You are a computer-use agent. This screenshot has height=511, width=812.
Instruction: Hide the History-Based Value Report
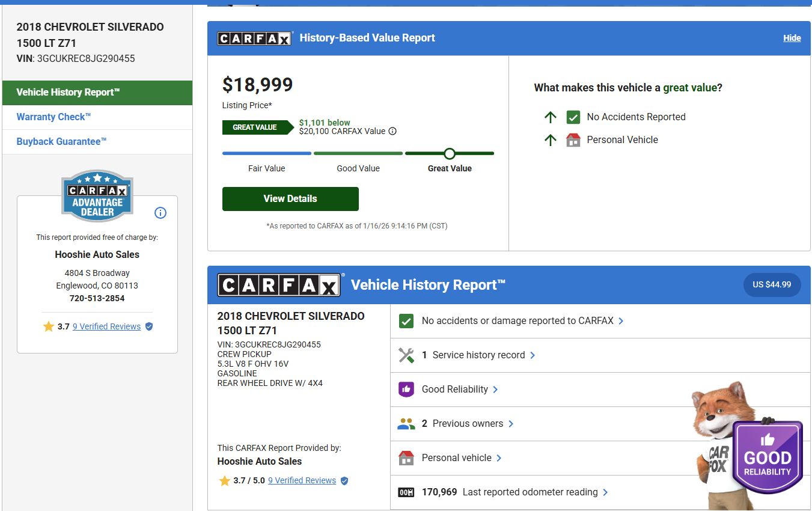[x=792, y=38]
